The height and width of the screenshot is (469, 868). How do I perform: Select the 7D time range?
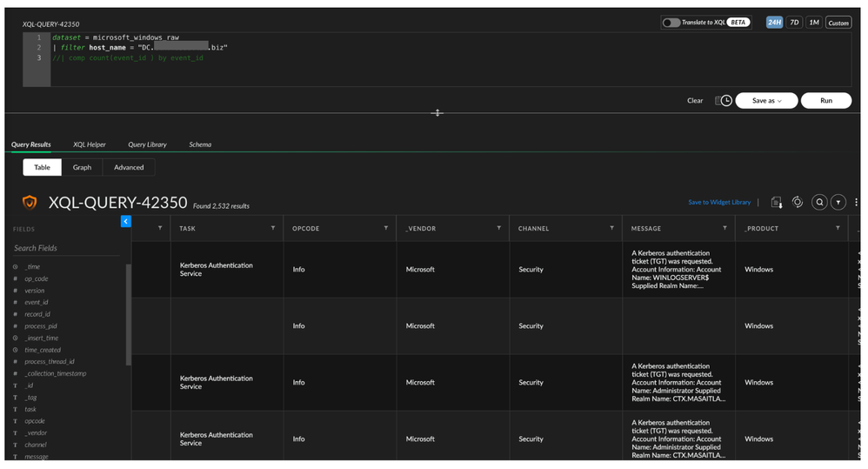coord(794,23)
